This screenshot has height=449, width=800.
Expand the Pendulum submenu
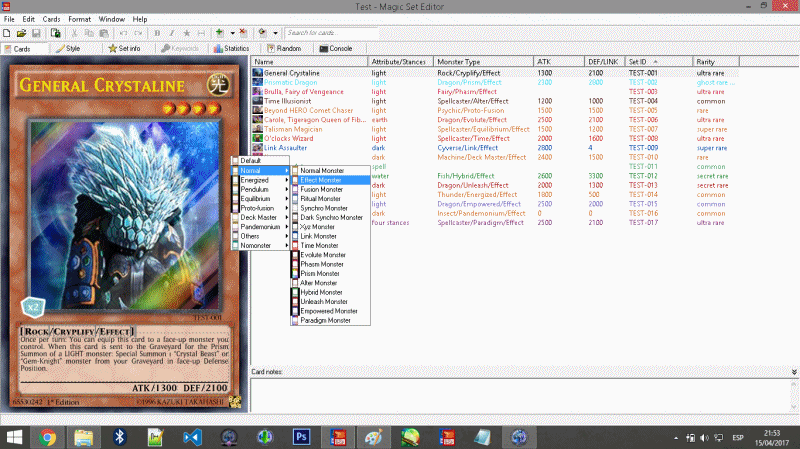coord(260,189)
